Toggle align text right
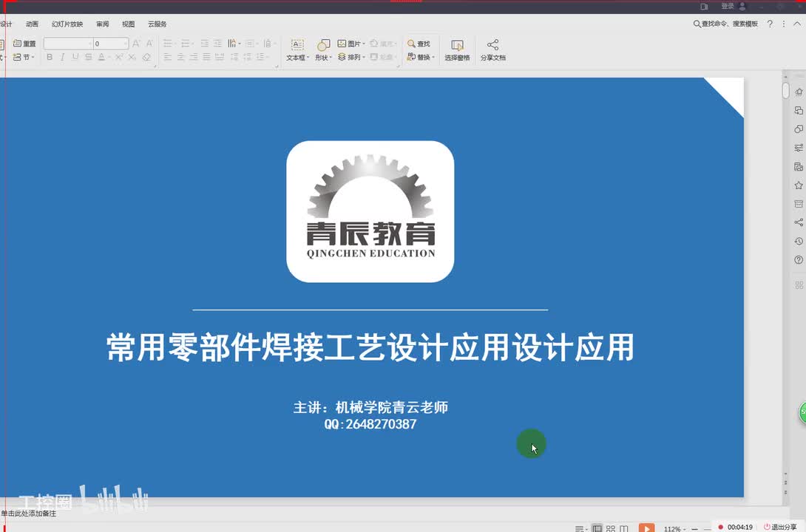The width and height of the screenshot is (806, 532). pos(194,57)
